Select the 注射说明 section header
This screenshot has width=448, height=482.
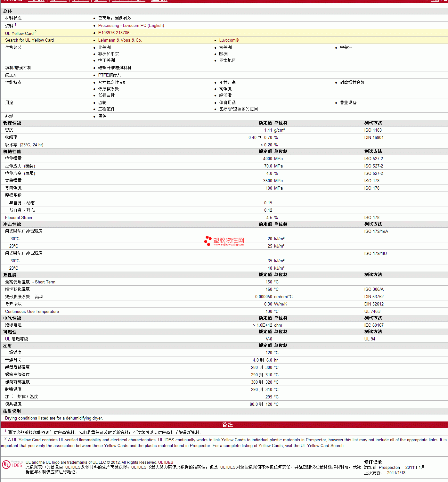pos(12,411)
